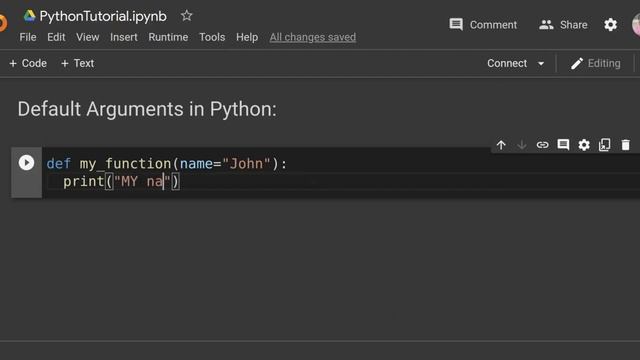
Task: Open the Comment panel
Action: pos(483,25)
